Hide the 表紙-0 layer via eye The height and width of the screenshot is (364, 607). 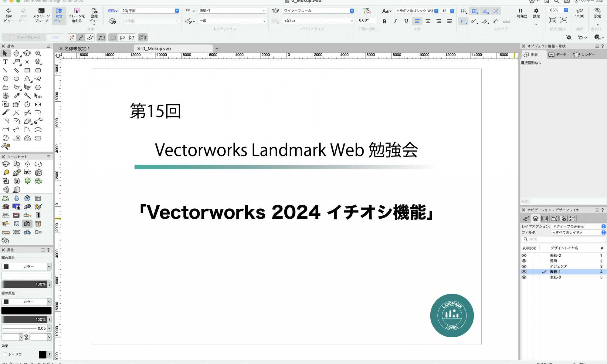[524, 277]
